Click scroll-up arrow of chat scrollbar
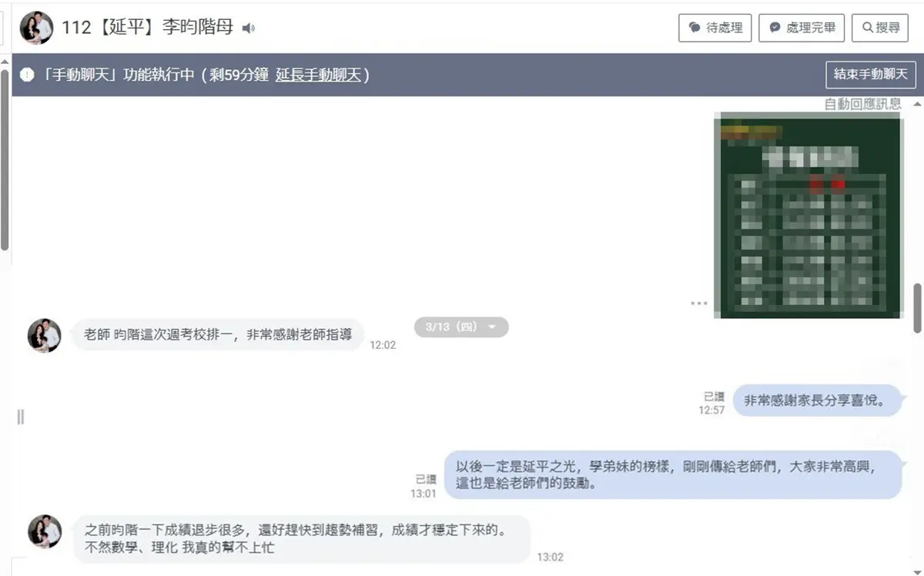The width and height of the screenshot is (924, 576). coord(917,103)
